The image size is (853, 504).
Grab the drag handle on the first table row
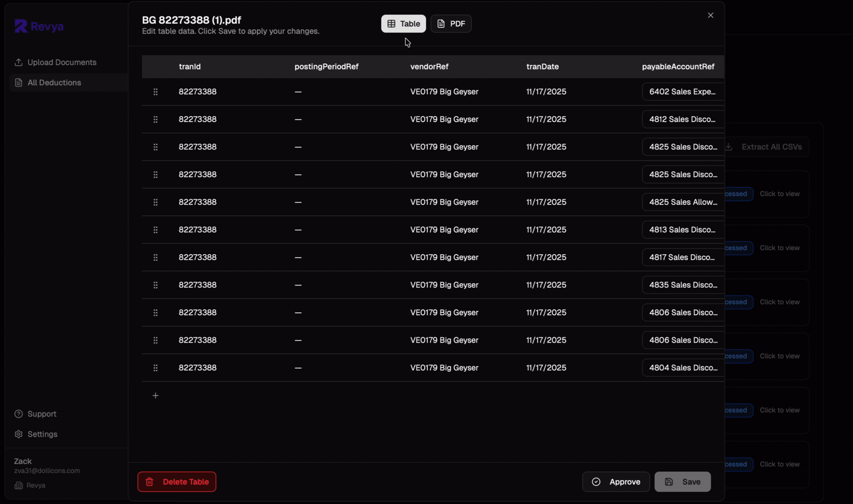[155, 92]
